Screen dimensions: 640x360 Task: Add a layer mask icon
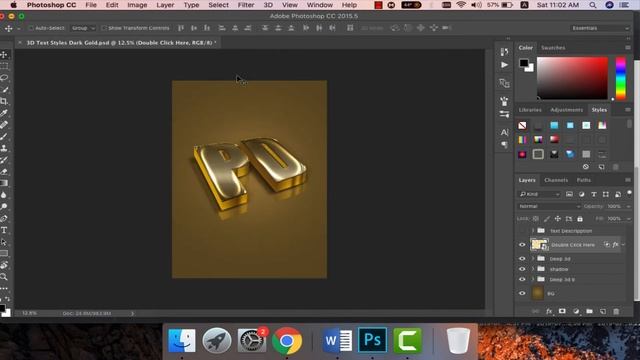[562, 311]
